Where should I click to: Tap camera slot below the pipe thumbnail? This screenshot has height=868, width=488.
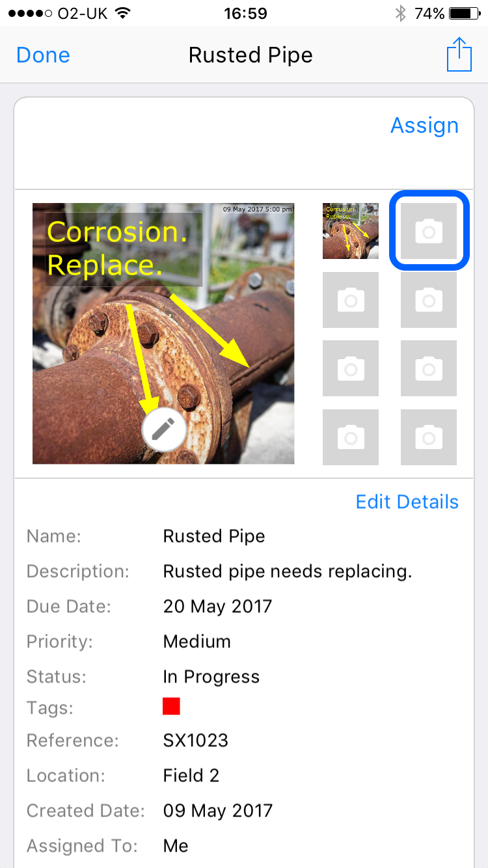pyautogui.click(x=351, y=300)
